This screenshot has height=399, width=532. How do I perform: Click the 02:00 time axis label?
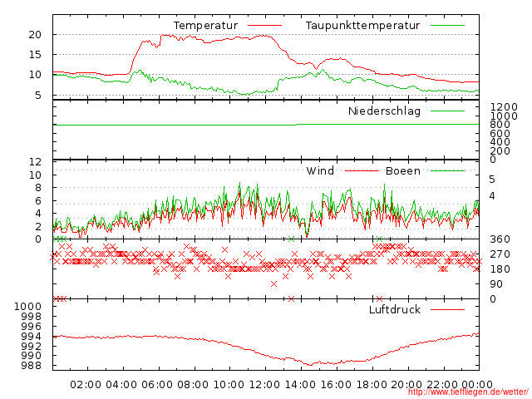[x=86, y=385]
